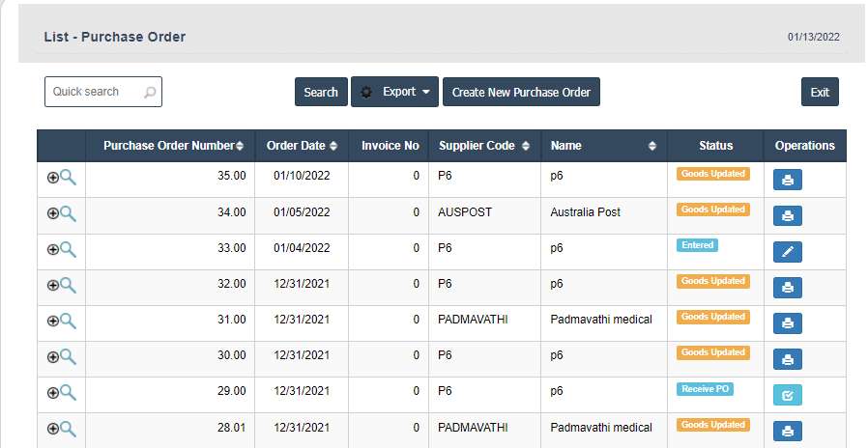This screenshot has height=448, width=868.
Task: Click print icon for purchase order 35.00
Action: click(x=787, y=181)
